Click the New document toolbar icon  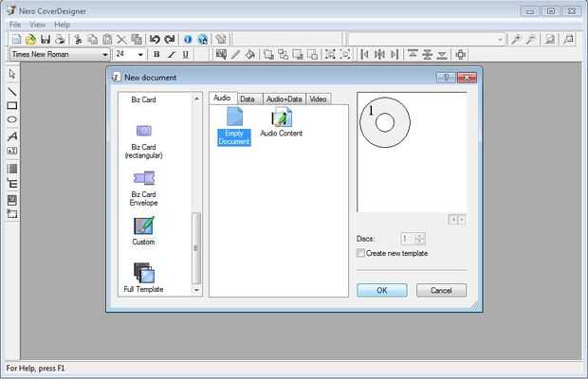tap(17, 40)
